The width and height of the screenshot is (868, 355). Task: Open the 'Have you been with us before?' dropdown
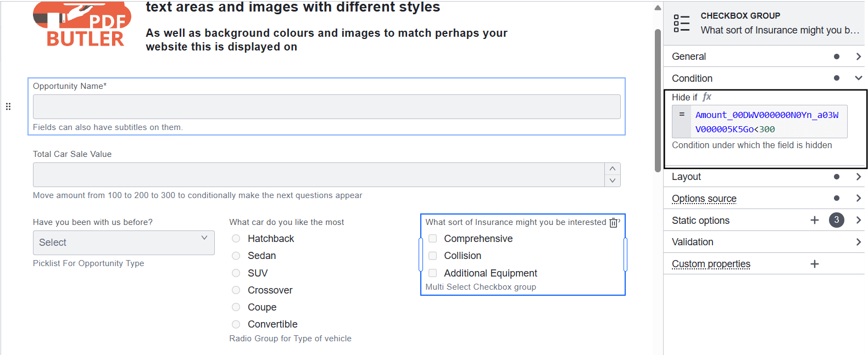click(124, 243)
